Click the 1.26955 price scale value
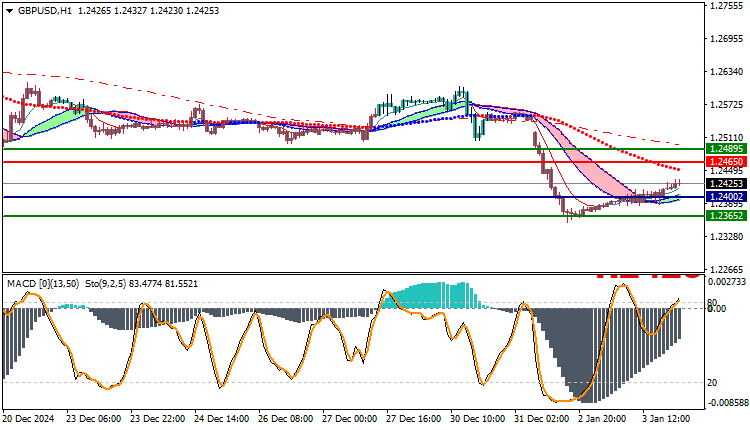 pos(727,39)
